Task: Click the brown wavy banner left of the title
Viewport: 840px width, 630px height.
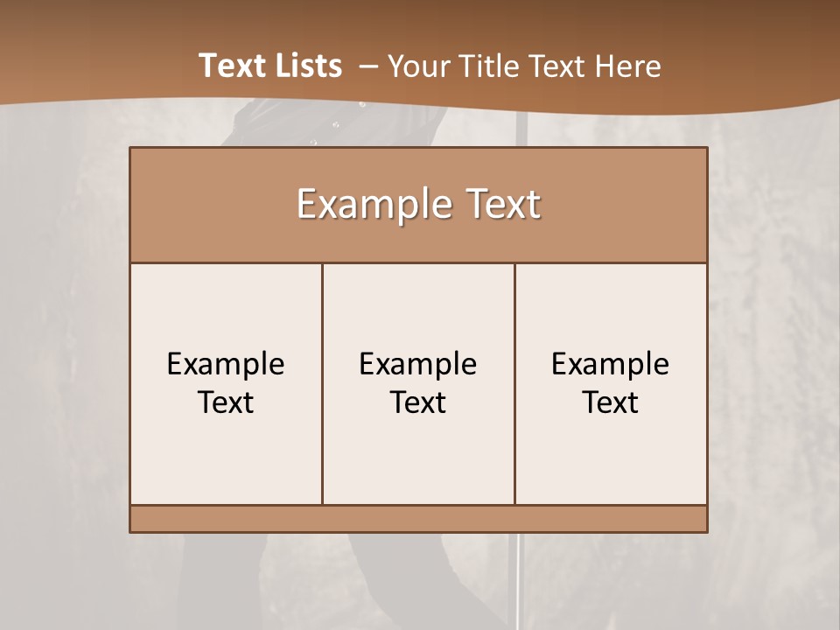Action: tap(87, 52)
